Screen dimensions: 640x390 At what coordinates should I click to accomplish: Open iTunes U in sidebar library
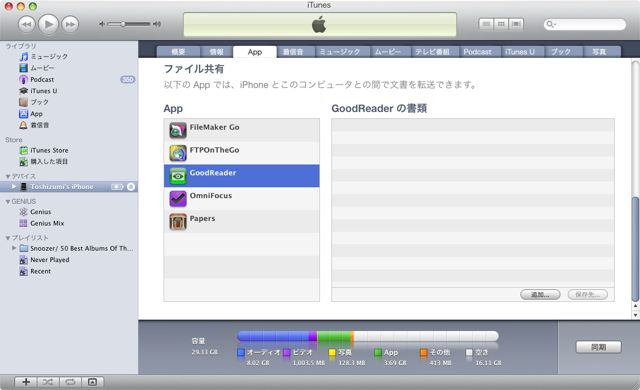tap(44, 91)
